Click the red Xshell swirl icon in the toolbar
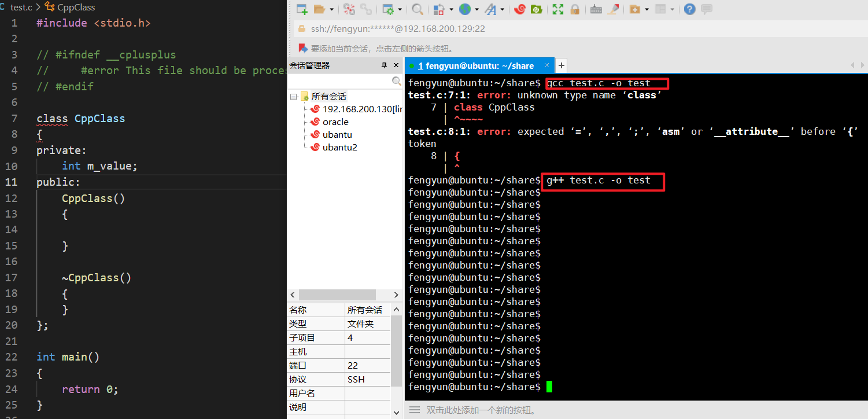The height and width of the screenshot is (419, 868). coord(519,9)
